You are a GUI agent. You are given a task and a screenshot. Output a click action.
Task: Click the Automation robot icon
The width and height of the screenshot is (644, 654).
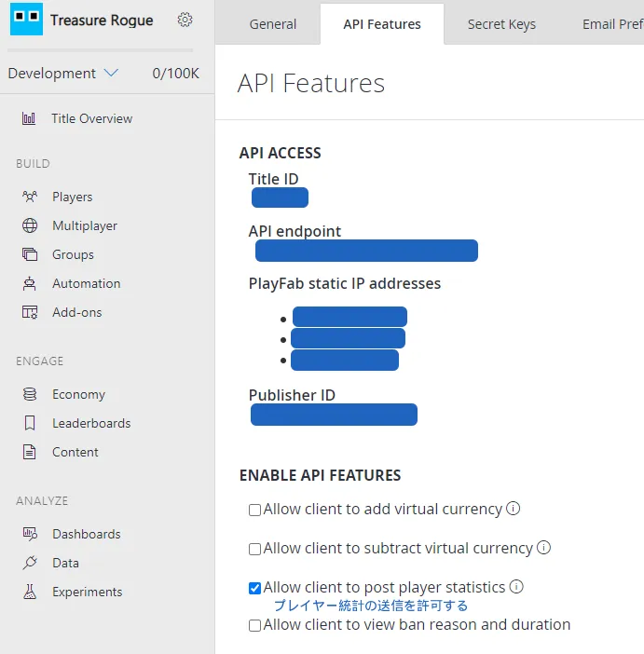click(x=30, y=283)
